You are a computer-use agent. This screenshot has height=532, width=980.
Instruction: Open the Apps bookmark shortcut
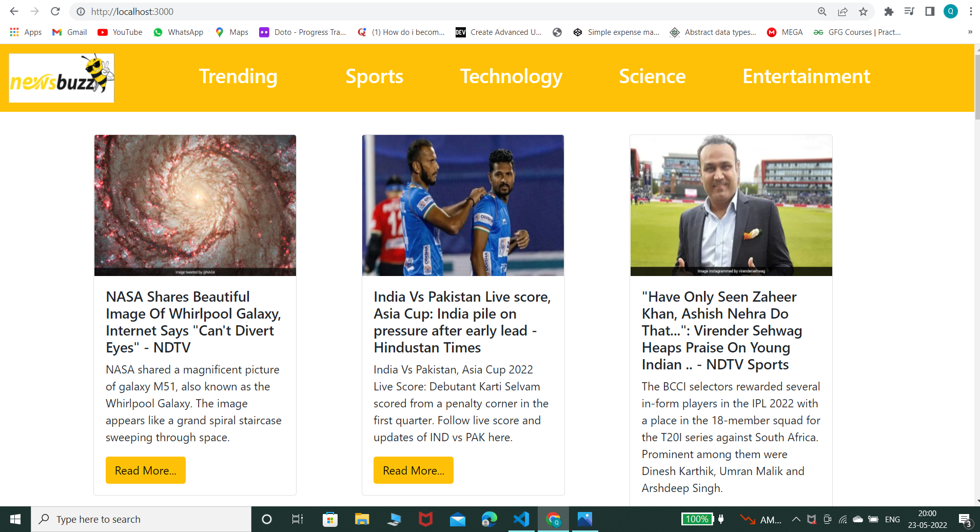[26, 32]
